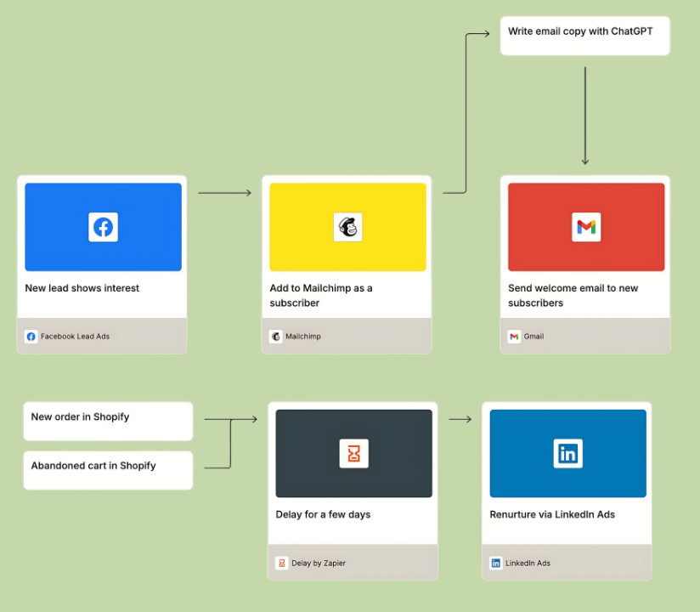Click the blue LinkedIn card banner
This screenshot has width=700, height=612.
(x=567, y=453)
